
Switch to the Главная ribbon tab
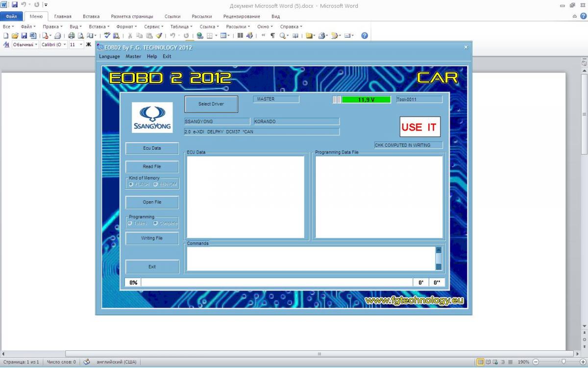point(63,16)
